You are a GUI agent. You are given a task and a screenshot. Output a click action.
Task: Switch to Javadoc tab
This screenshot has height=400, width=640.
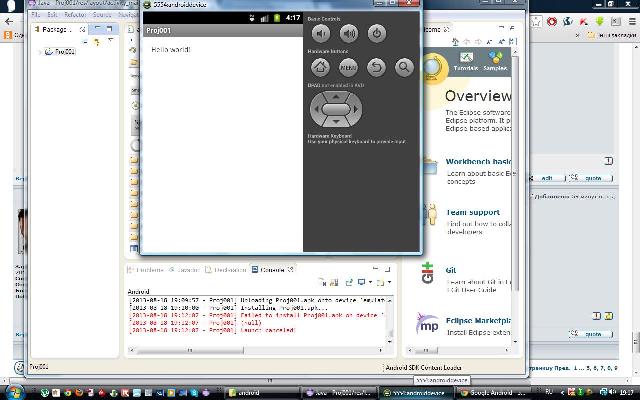tap(184, 270)
